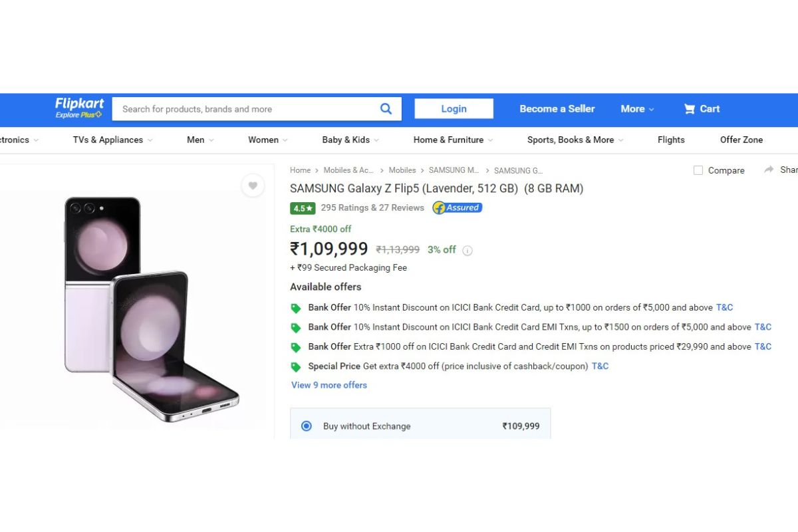The width and height of the screenshot is (798, 532).
Task: Select Buy without Exchange radio option
Action: (x=307, y=426)
